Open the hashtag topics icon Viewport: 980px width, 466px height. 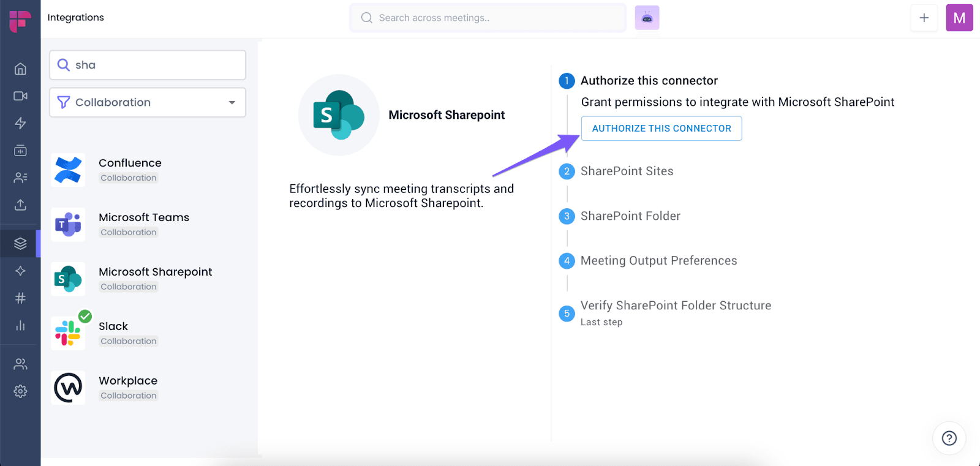click(x=20, y=298)
